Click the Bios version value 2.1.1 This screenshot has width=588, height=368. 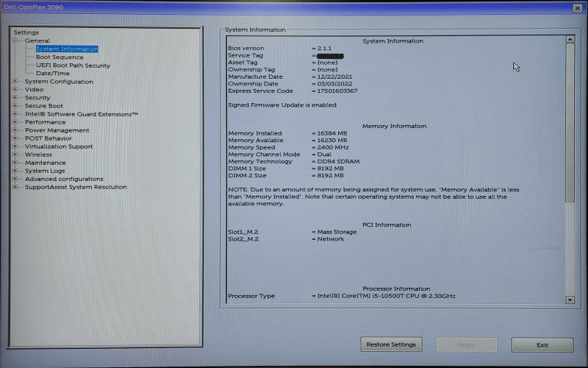tap(324, 48)
